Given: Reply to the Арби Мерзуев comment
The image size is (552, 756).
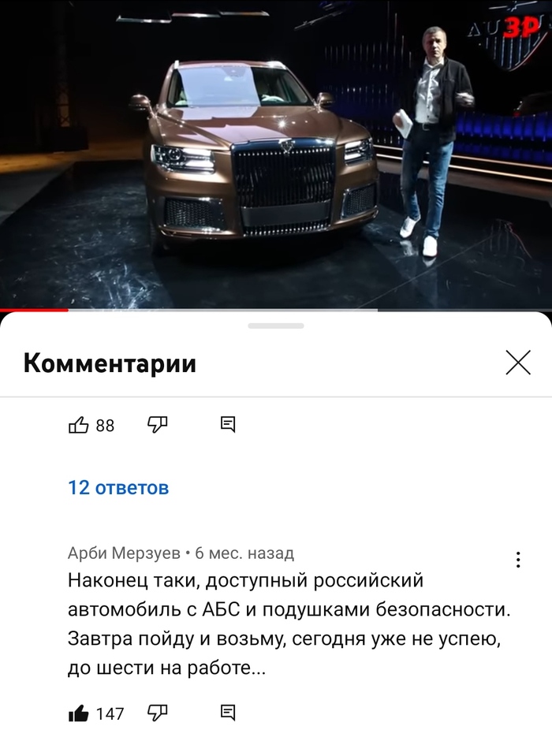Looking at the screenshot, I should (228, 712).
